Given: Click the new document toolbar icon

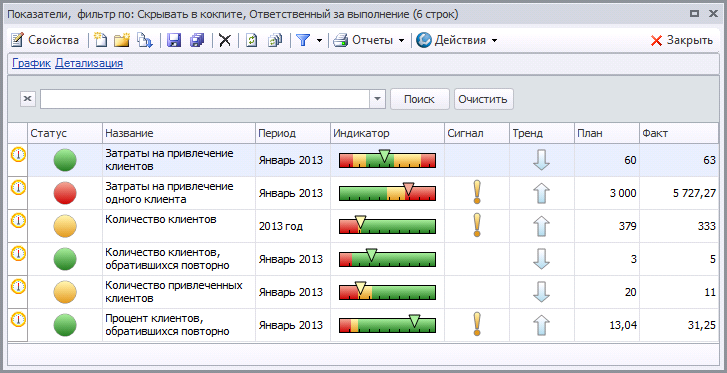Looking at the screenshot, I should click(100, 40).
